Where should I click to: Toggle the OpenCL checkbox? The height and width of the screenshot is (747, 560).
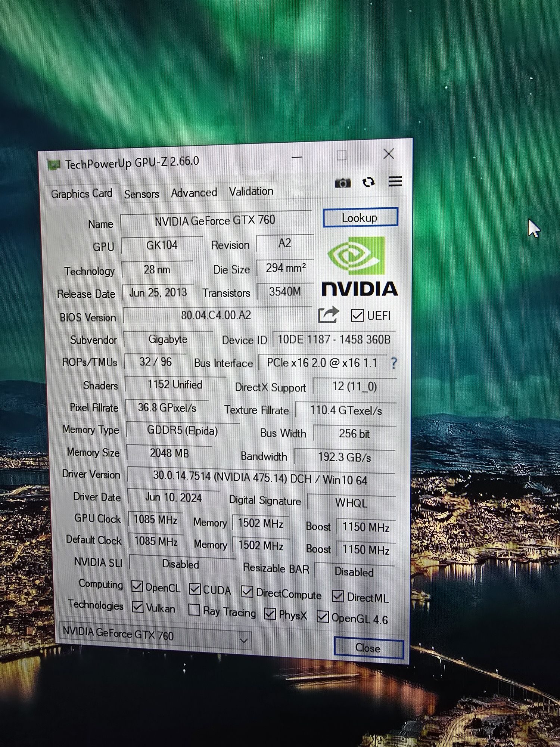137,586
